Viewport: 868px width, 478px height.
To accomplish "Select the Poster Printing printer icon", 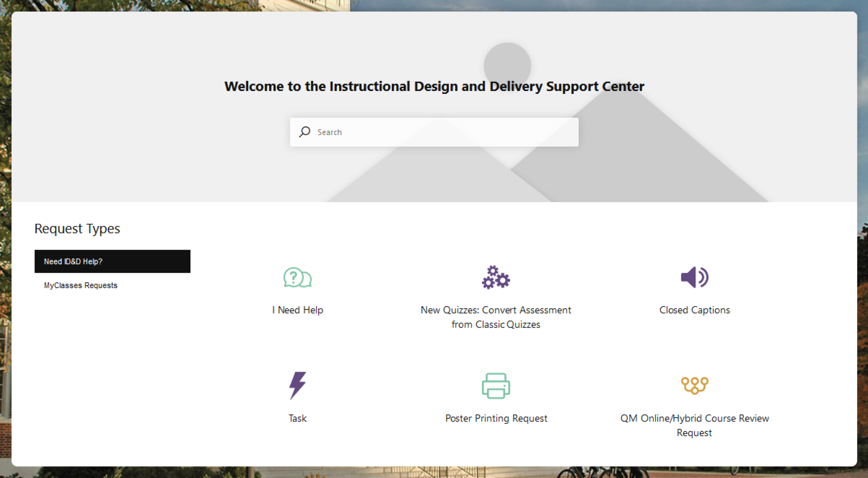I will (496, 386).
